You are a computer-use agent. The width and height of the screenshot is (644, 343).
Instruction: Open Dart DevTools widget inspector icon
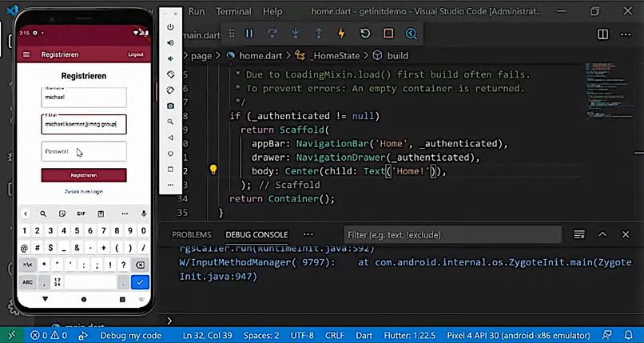pos(411,34)
